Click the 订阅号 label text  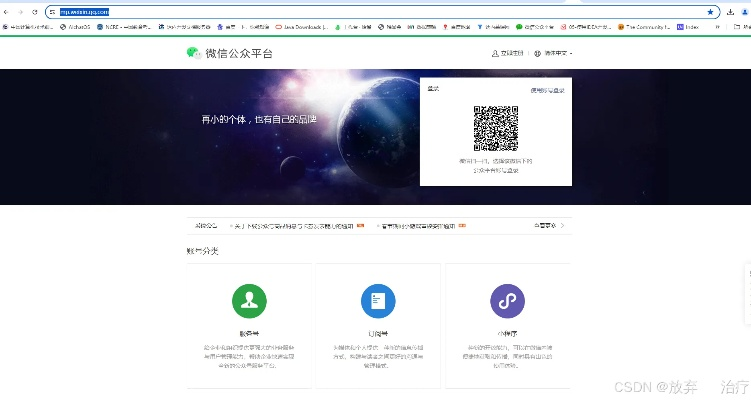click(x=378, y=333)
